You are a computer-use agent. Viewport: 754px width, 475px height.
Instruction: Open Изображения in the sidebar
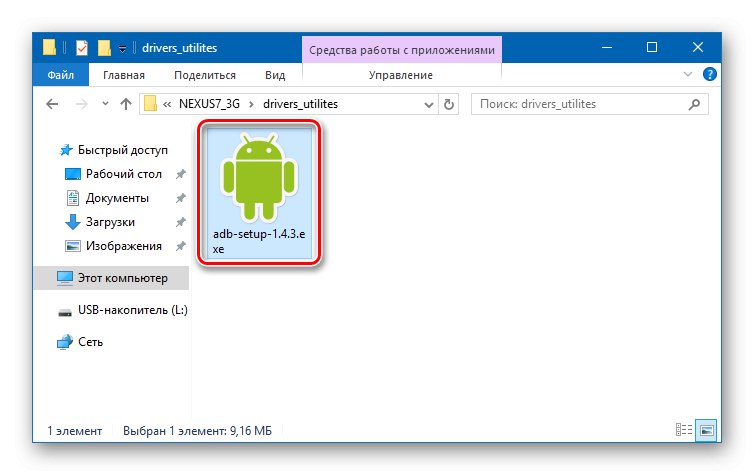(124, 246)
